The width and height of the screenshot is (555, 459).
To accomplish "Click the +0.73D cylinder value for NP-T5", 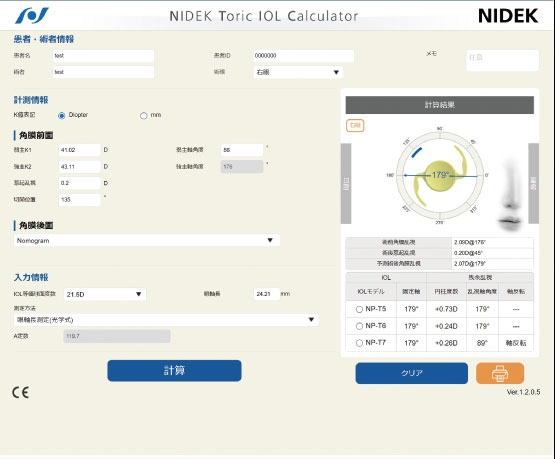I will point(446,309).
